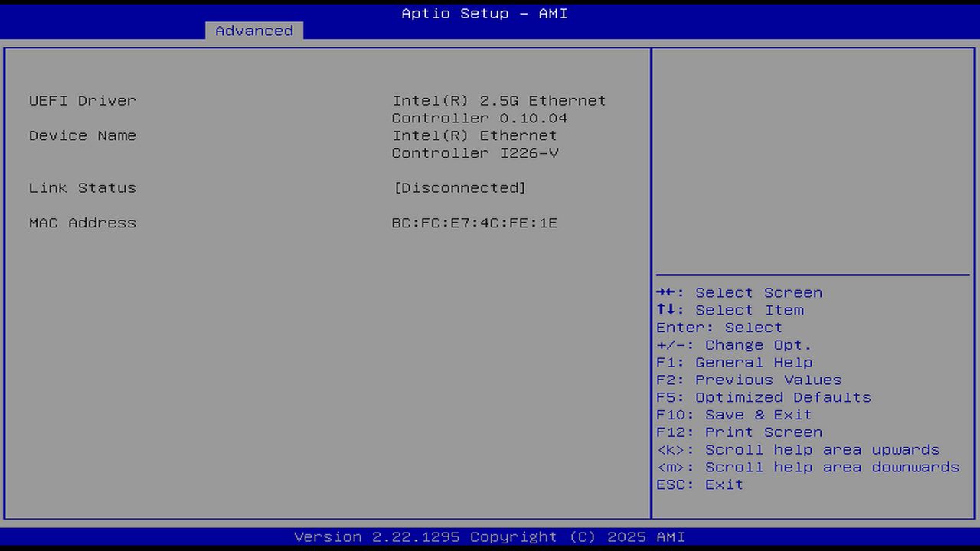The height and width of the screenshot is (551, 980).
Task: Click the 'Controller 0.10.04' version text
Action: [x=480, y=118]
